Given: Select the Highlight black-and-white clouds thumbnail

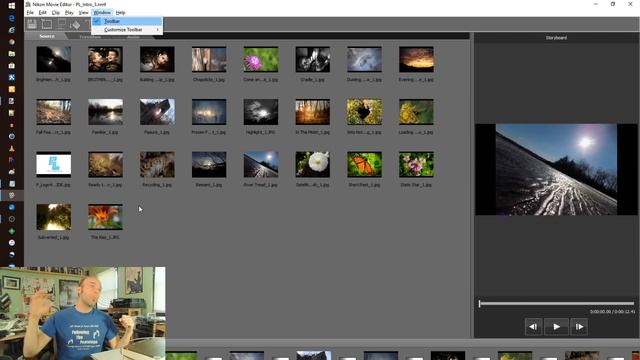Looking at the screenshot, I should coord(261,112).
